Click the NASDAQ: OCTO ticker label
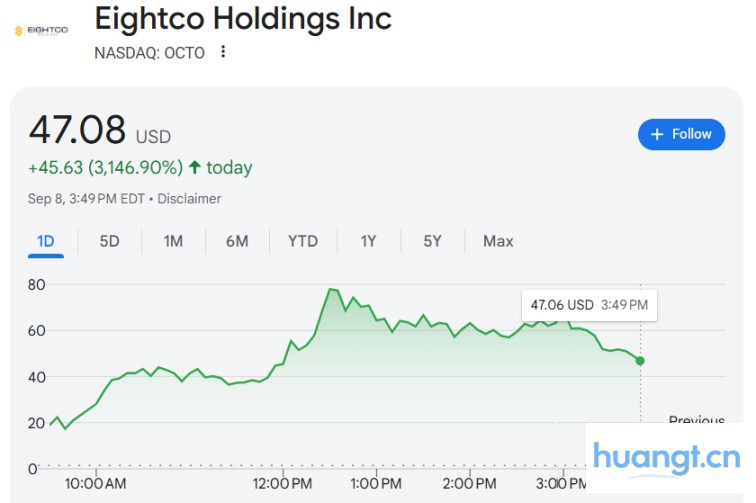The image size is (756, 503). (x=149, y=53)
